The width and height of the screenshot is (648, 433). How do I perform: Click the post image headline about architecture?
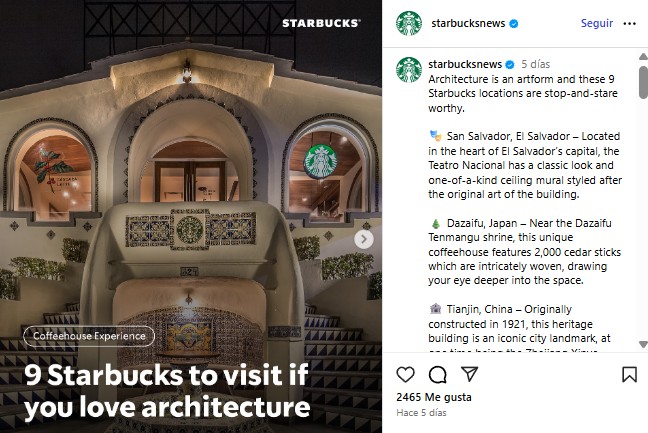tap(167, 391)
